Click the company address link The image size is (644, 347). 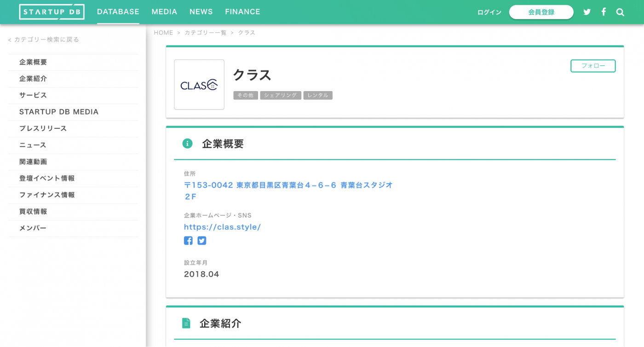(287, 185)
